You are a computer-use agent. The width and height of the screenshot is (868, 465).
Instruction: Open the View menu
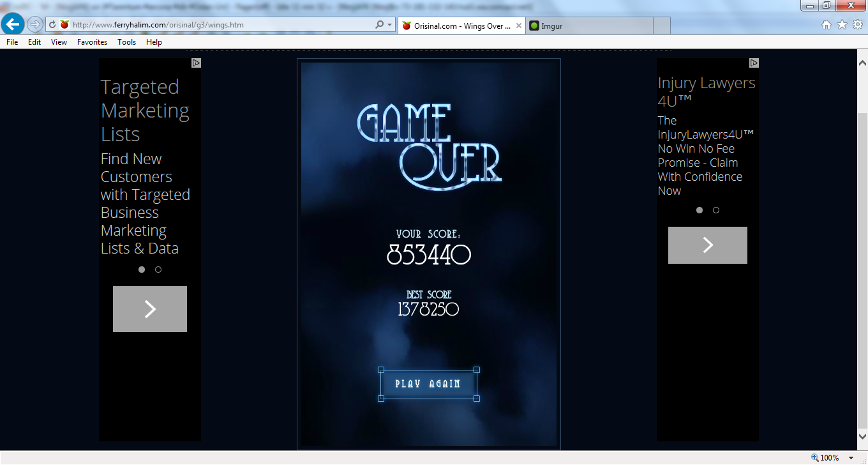[x=59, y=42]
